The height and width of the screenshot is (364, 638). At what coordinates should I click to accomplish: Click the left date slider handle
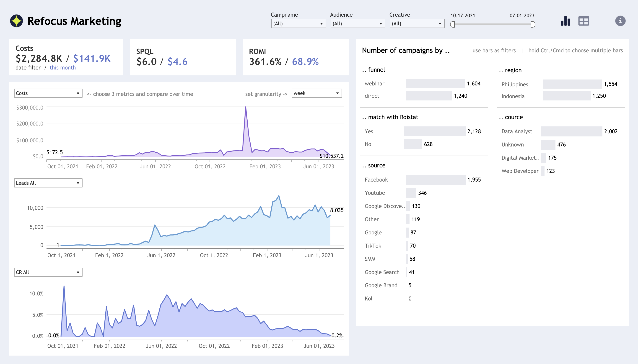pyautogui.click(x=452, y=25)
